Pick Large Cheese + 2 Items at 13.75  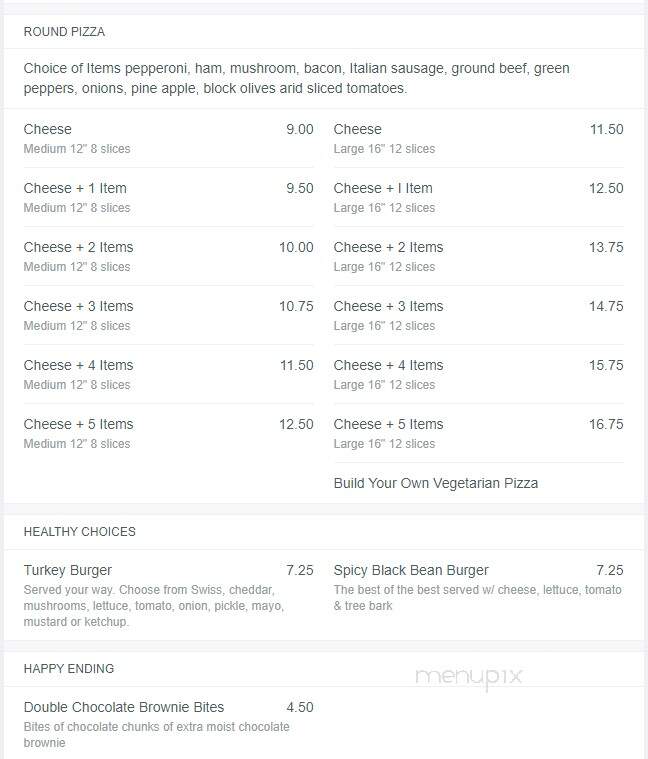pos(478,257)
